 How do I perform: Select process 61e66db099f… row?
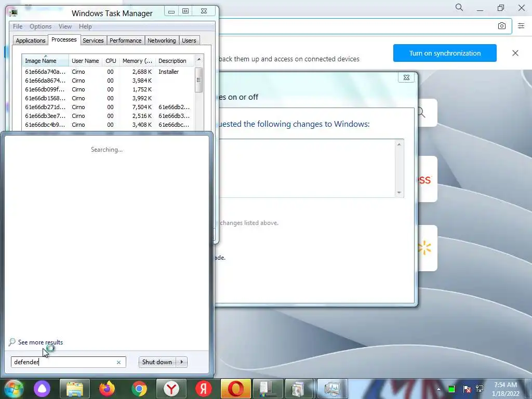tap(108, 89)
